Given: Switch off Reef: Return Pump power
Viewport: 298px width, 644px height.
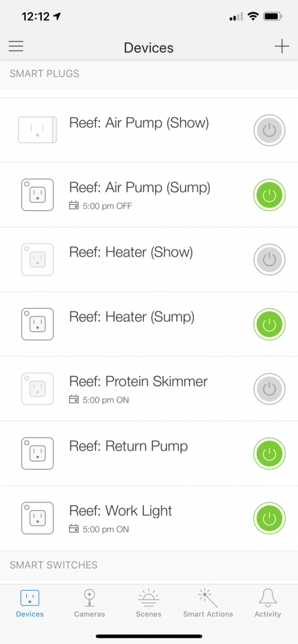Looking at the screenshot, I should 269,453.
